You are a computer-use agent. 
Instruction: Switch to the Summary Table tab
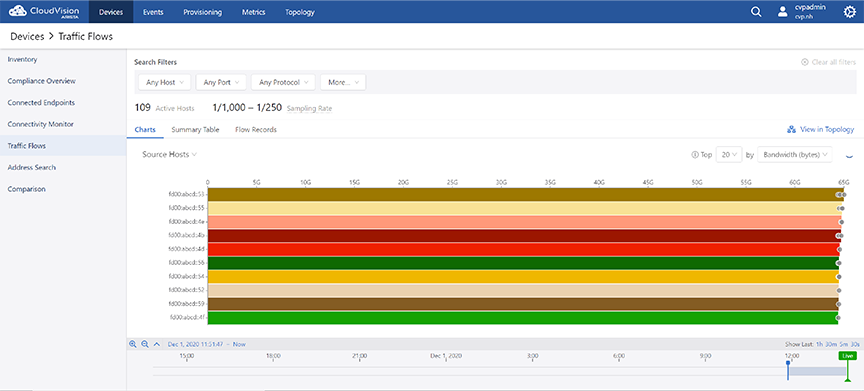pos(195,130)
